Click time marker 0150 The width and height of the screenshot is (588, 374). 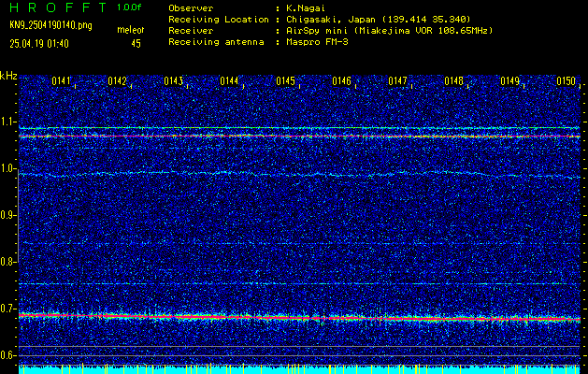pyautogui.click(x=566, y=80)
